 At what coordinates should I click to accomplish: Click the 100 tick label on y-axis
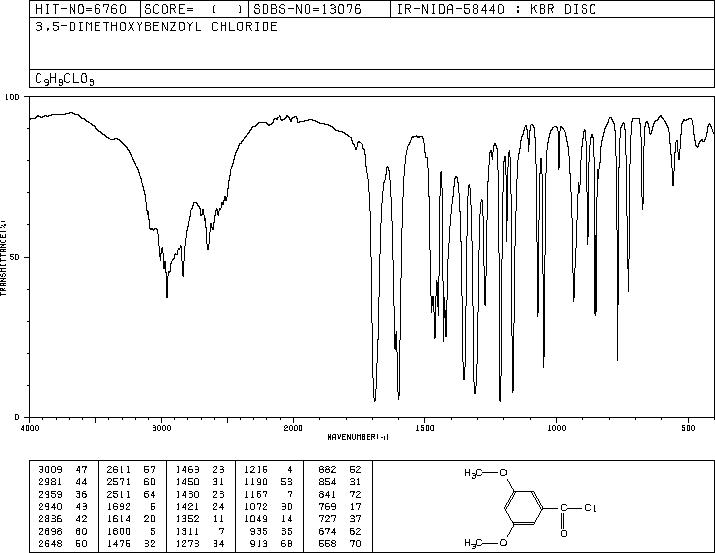click(12, 97)
